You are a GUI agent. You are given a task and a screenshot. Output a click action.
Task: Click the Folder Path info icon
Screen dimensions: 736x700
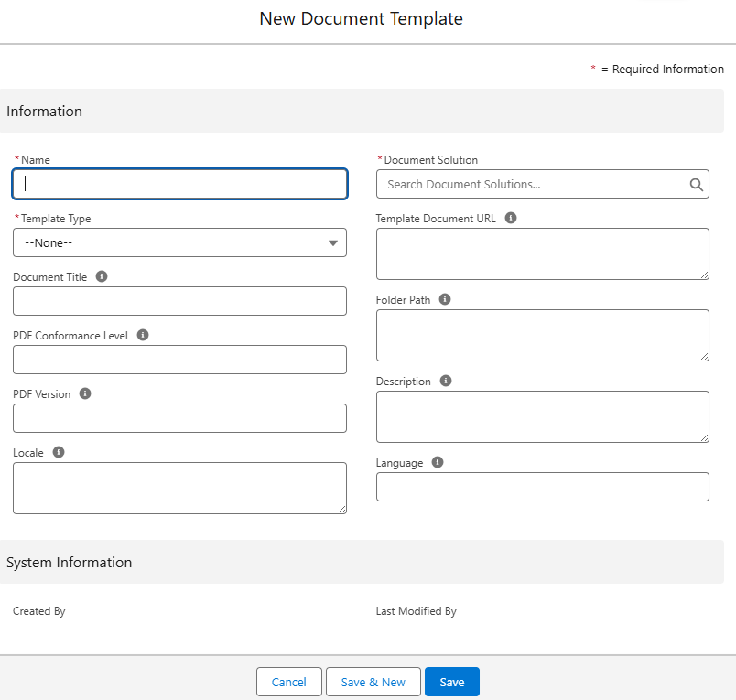point(445,299)
